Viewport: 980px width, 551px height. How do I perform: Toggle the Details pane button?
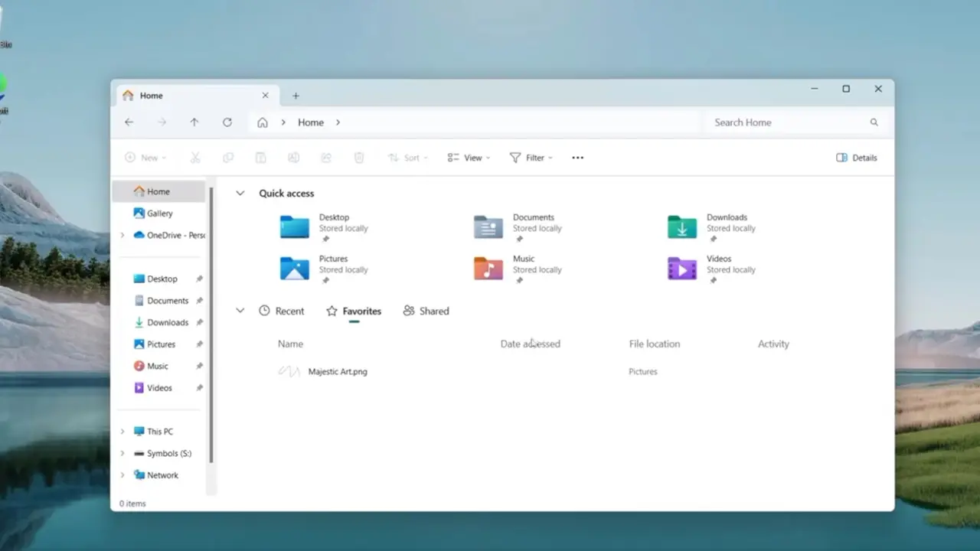click(x=857, y=158)
